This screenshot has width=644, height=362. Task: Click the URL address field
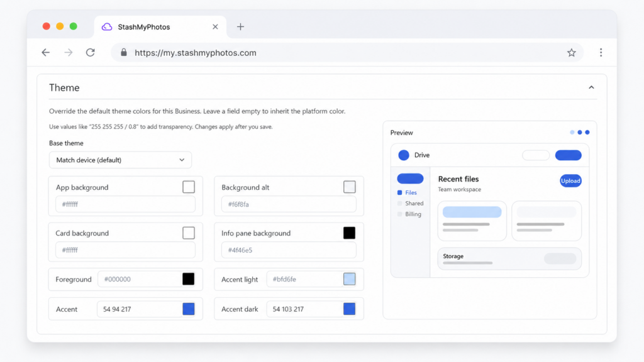pyautogui.click(x=347, y=53)
